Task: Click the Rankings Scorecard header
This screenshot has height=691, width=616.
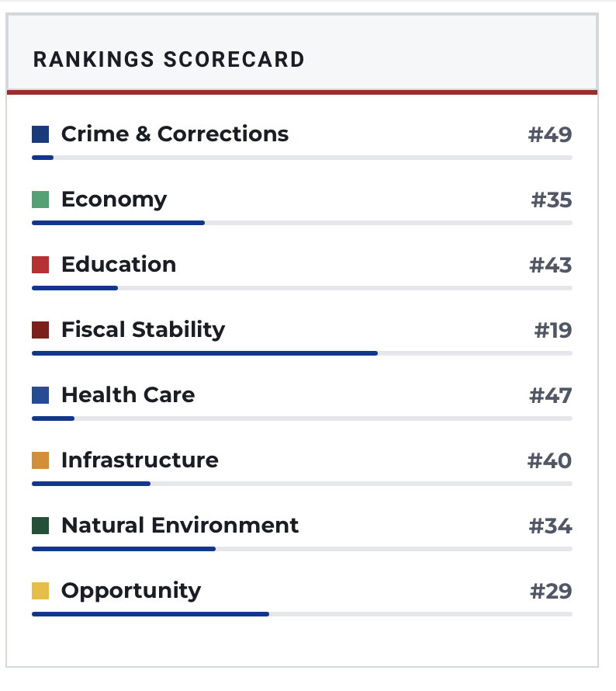Action: [x=169, y=59]
